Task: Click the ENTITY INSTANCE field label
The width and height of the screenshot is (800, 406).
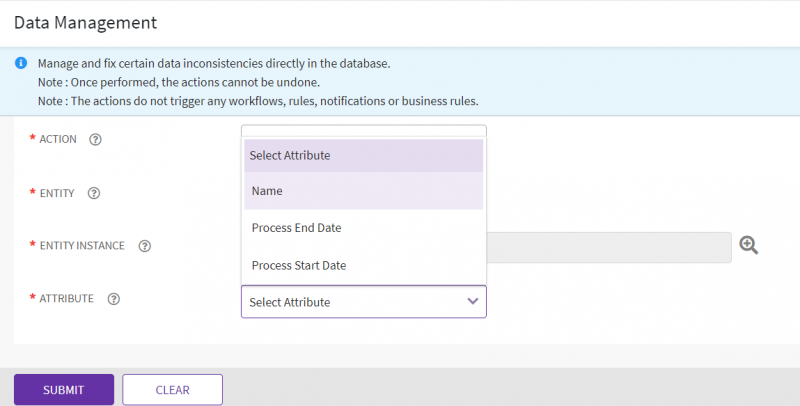Action: 82,246
